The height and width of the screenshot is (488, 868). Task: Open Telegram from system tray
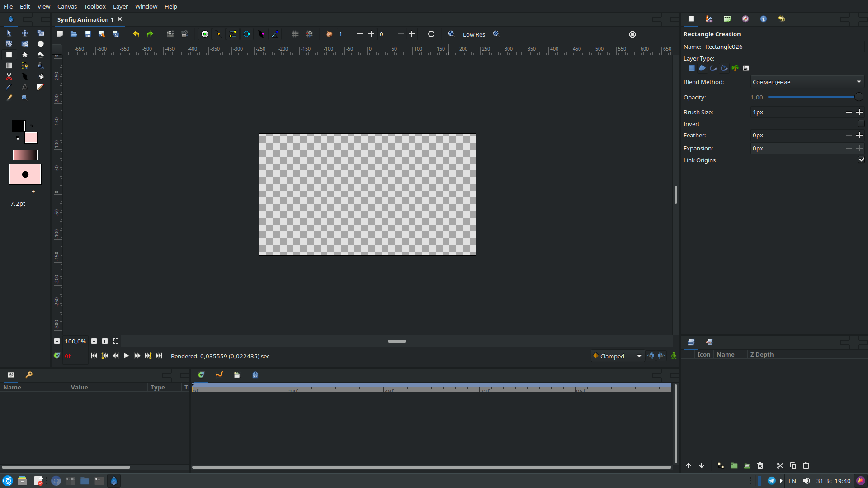point(772,481)
